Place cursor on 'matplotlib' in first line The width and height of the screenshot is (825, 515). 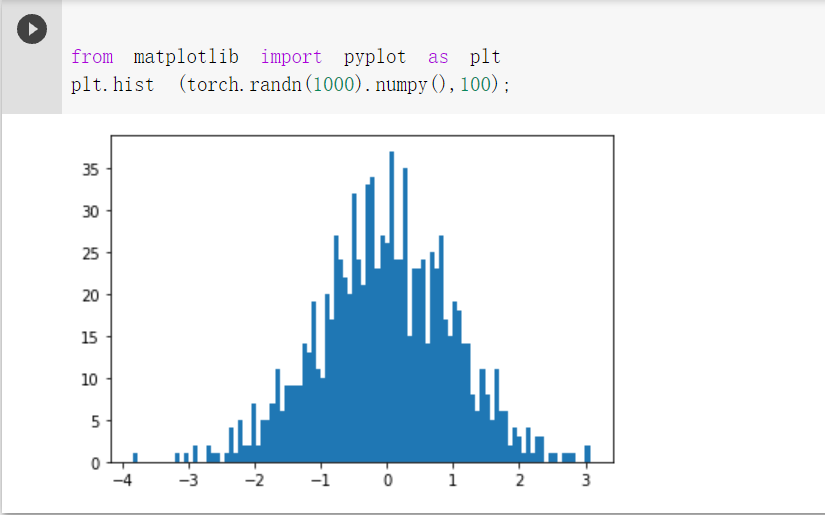point(186,57)
